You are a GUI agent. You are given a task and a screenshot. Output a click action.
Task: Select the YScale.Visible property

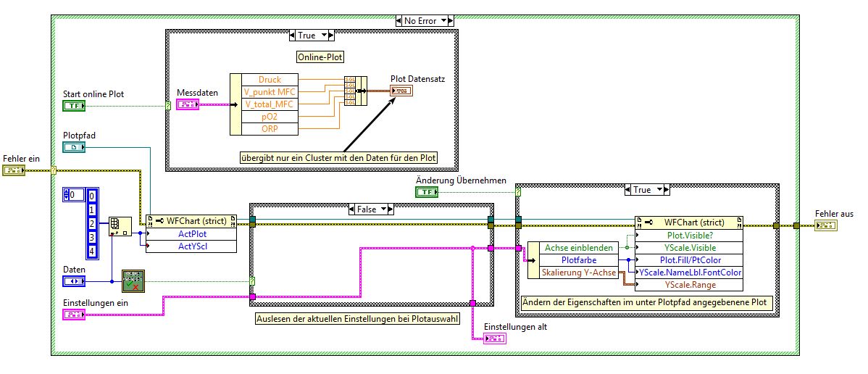[x=689, y=248]
